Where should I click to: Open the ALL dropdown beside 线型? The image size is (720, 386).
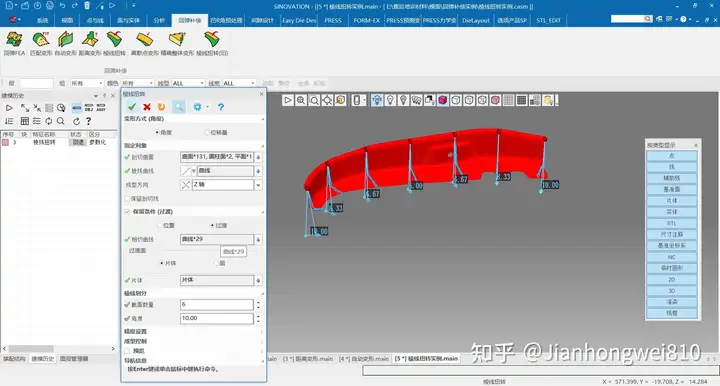click(x=188, y=83)
